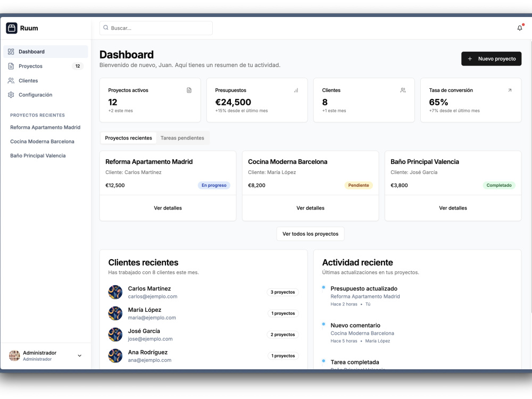
Task: Click the users icon on Clientes stat card
Action: [403, 90]
